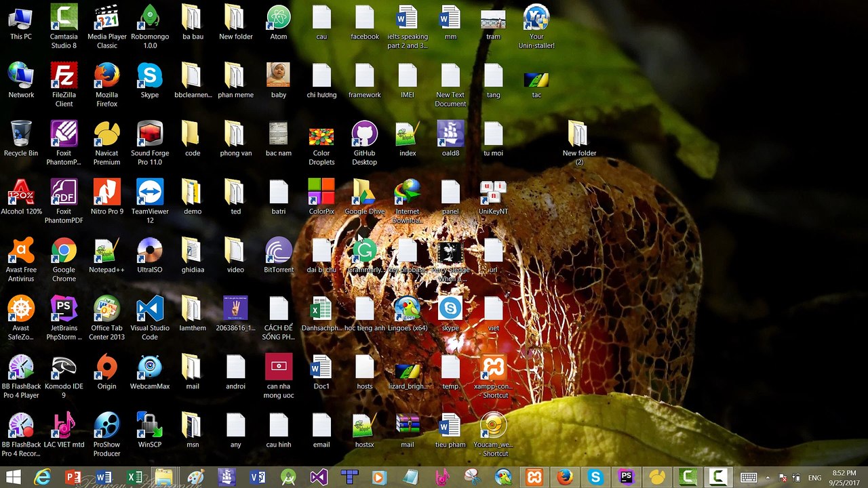This screenshot has width=868, height=488.
Task: Show hidden system tray icons
Action: click(768, 478)
